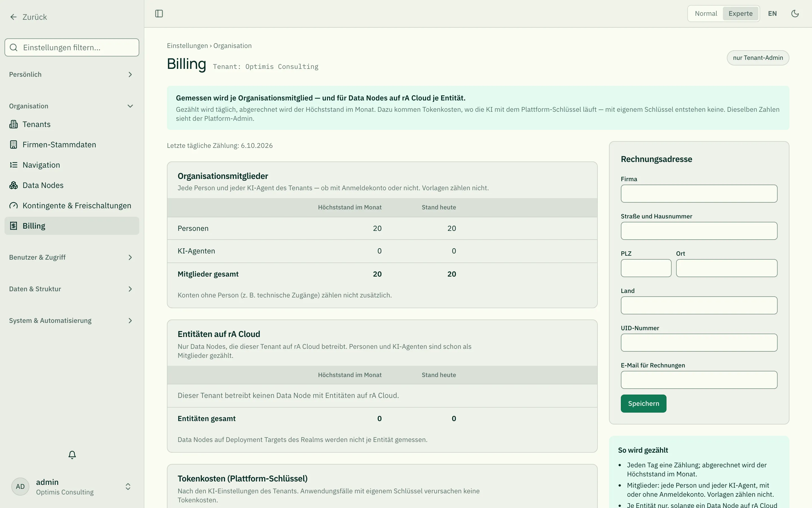Click the Zurück back arrow icon
812x508 pixels.
[14, 17]
